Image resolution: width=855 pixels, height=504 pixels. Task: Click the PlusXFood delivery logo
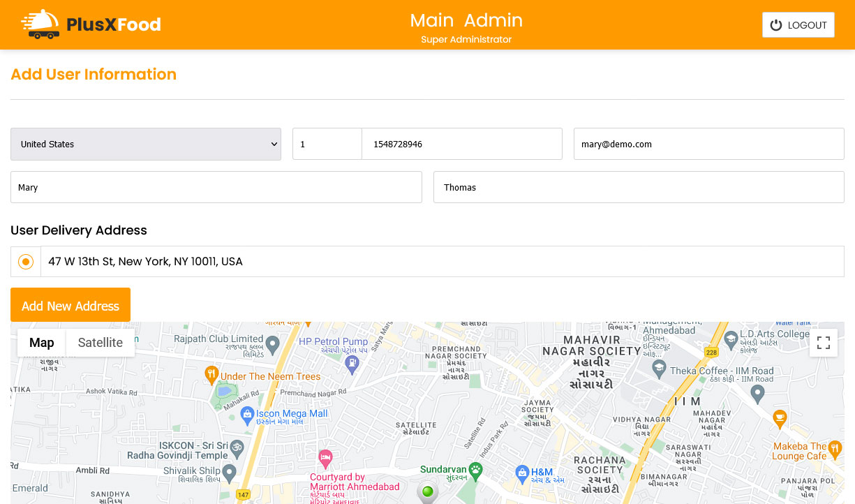coord(91,24)
